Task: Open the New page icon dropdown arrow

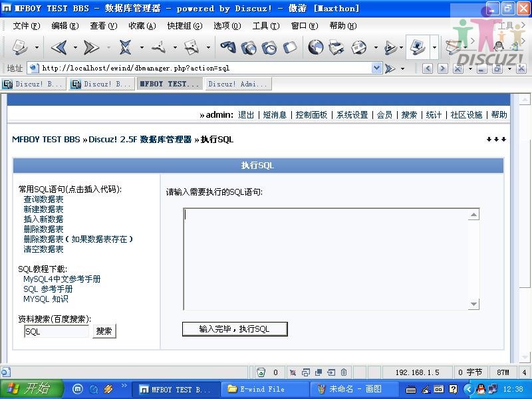Action: click(x=37, y=47)
